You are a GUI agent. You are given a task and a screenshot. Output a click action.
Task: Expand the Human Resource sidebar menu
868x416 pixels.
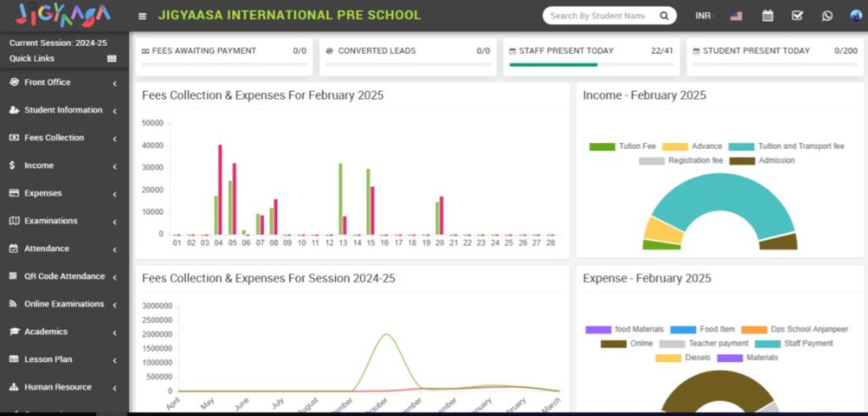coord(59,387)
